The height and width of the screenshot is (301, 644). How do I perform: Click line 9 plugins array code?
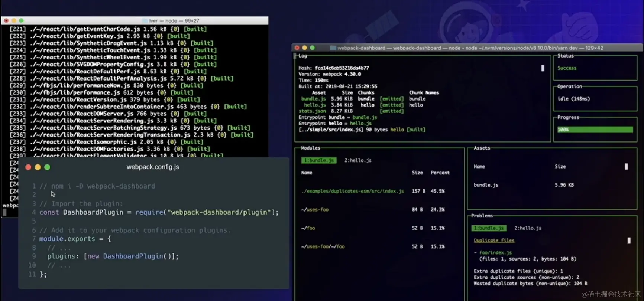click(x=113, y=256)
